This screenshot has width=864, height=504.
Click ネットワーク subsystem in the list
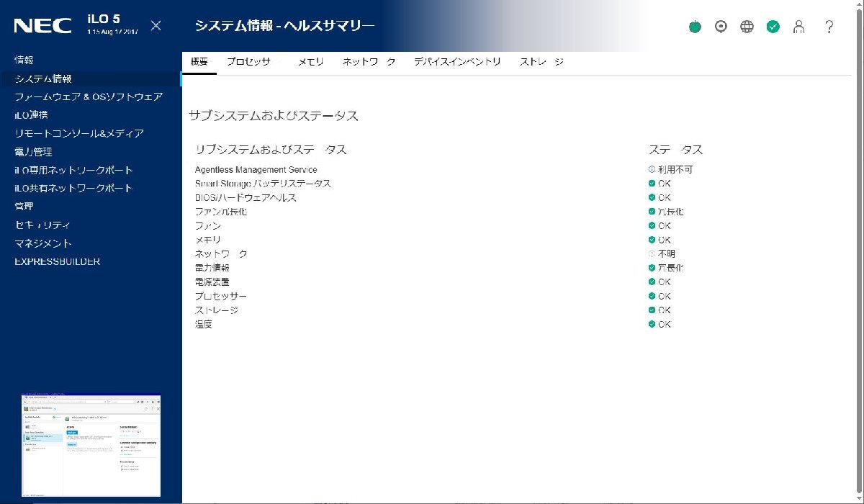pyautogui.click(x=221, y=253)
